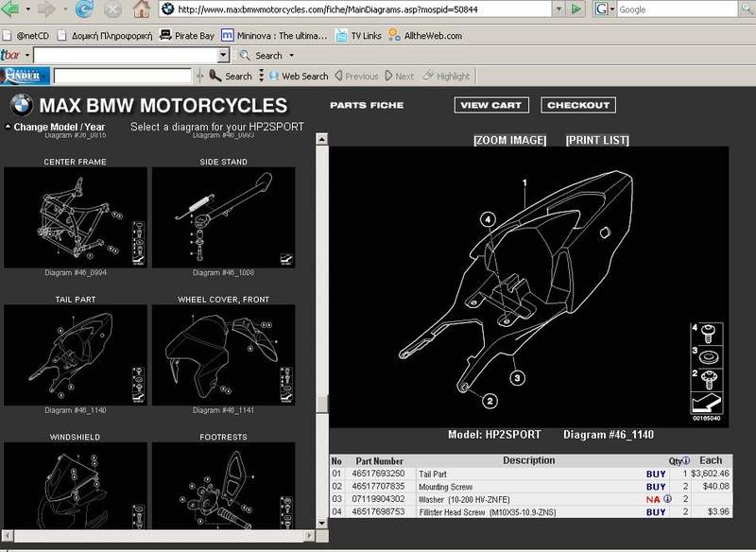This screenshot has height=552, width=756.
Task: Click the screw icon labeled 4 in legend
Action: (x=707, y=334)
